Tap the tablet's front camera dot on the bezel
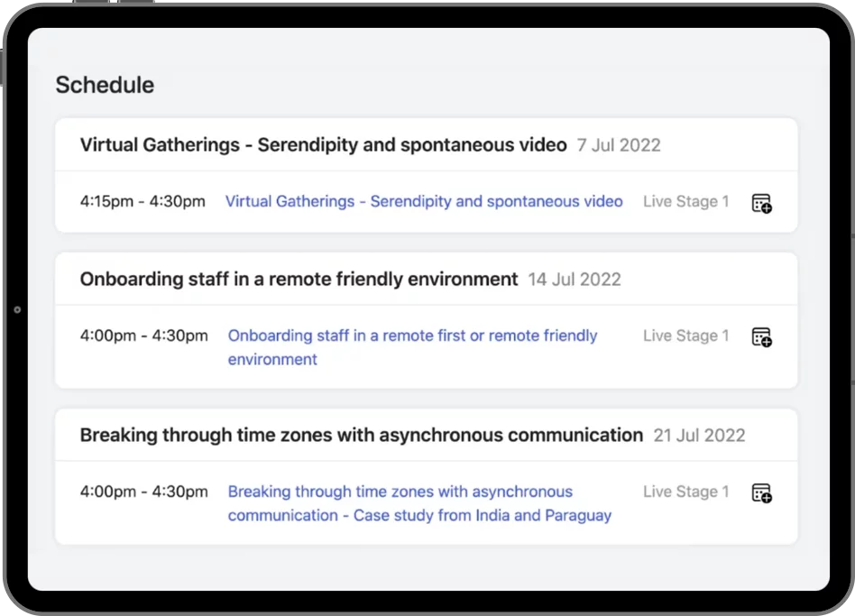The width and height of the screenshot is (855, 616). point(17,309)
